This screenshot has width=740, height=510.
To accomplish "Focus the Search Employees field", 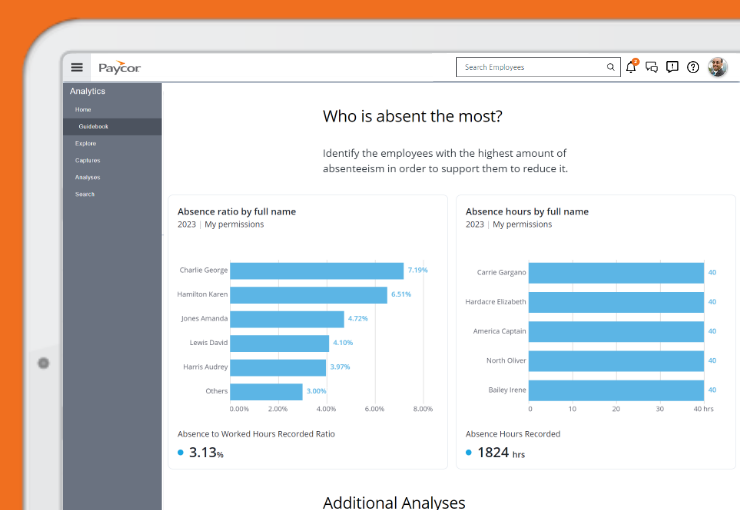I will tap(538, 67).
